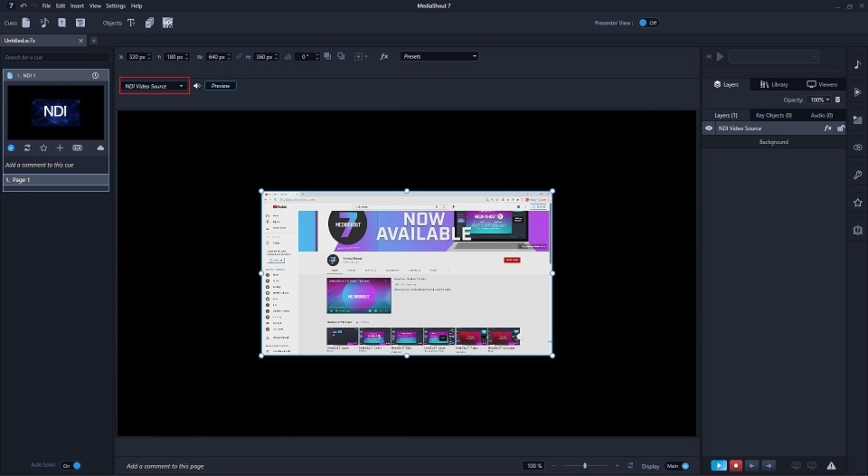The height and width of the screenshot is (476, 868).
Task: Open the View menu
Action: [x=95, y=5]
